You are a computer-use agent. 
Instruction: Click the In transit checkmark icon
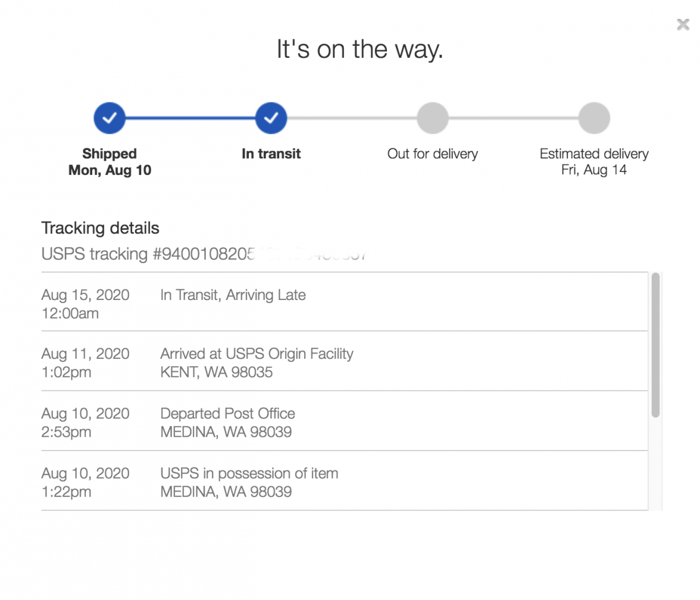click(x=271, y=118)
